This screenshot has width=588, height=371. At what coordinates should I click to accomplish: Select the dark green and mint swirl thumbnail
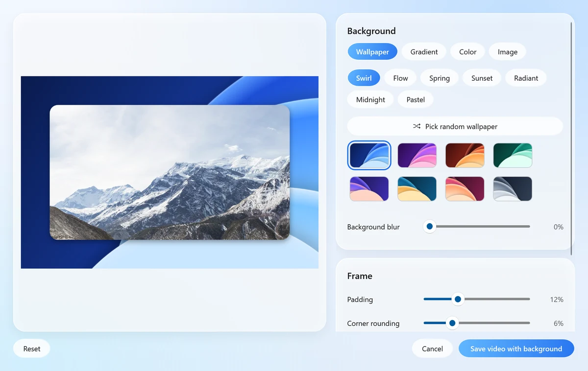(513, 155)
